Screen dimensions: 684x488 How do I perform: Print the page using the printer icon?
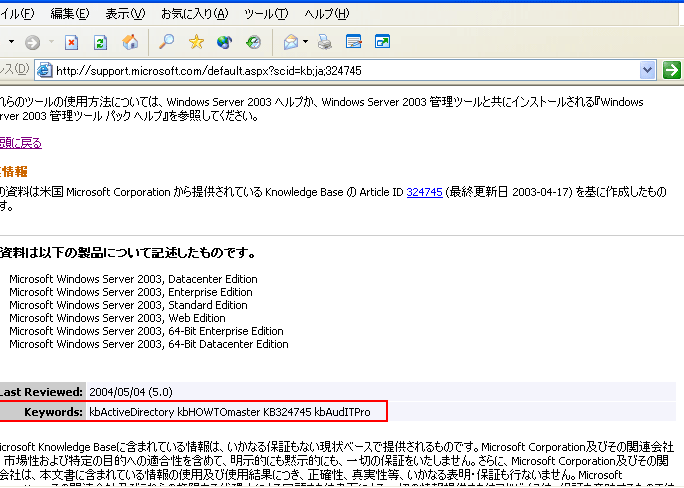pos(324,42)
